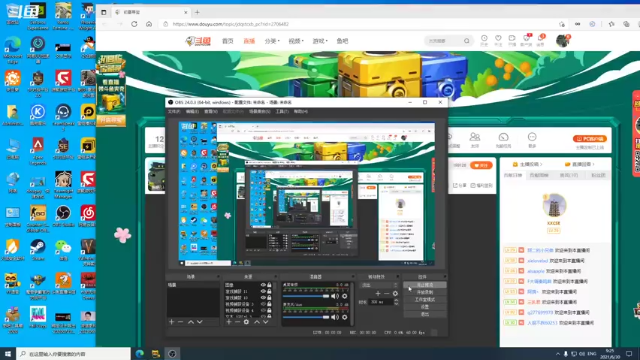Open Douyu followed channels heart icon
Image resolution: width=640 pixels, height=360 pixels.
click(x=498, y=40)
